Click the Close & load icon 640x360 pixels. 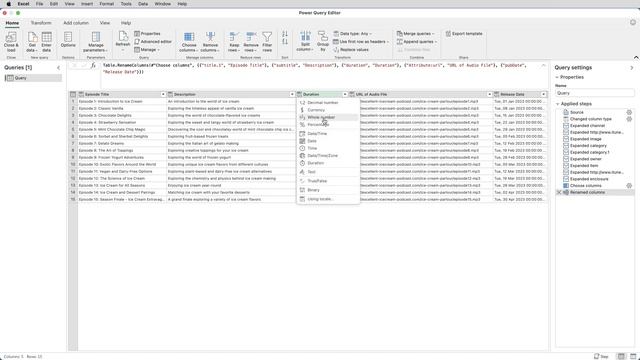11,37
